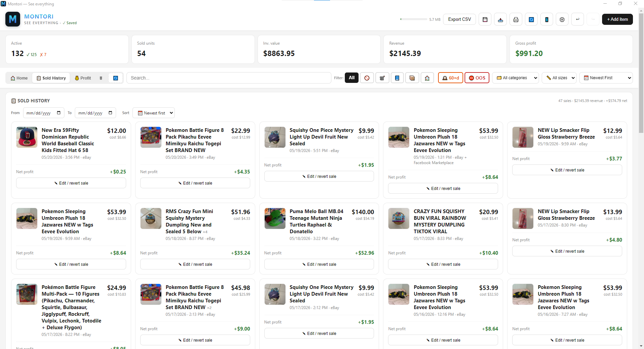Click the disabled redo arrow icon

pos(593,19)
